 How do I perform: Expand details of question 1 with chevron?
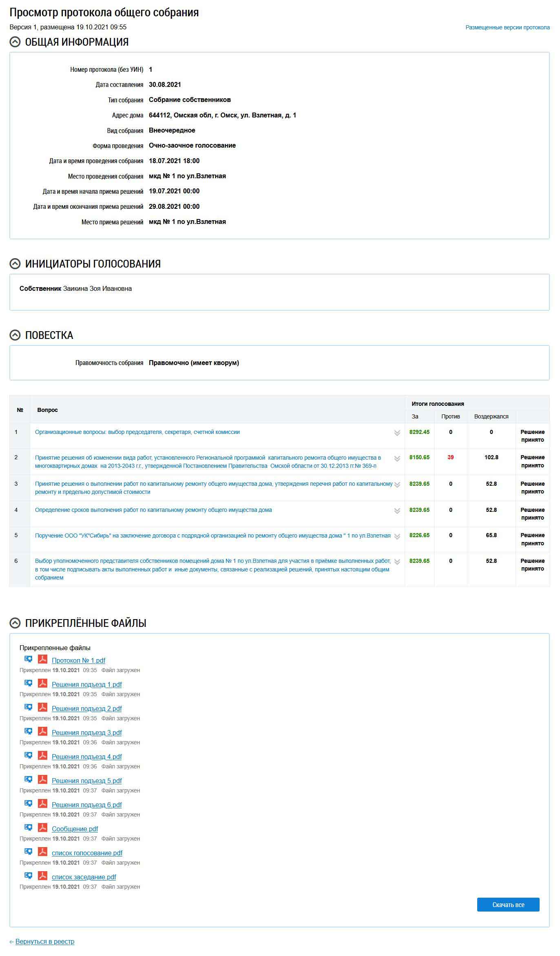point(397,433)
